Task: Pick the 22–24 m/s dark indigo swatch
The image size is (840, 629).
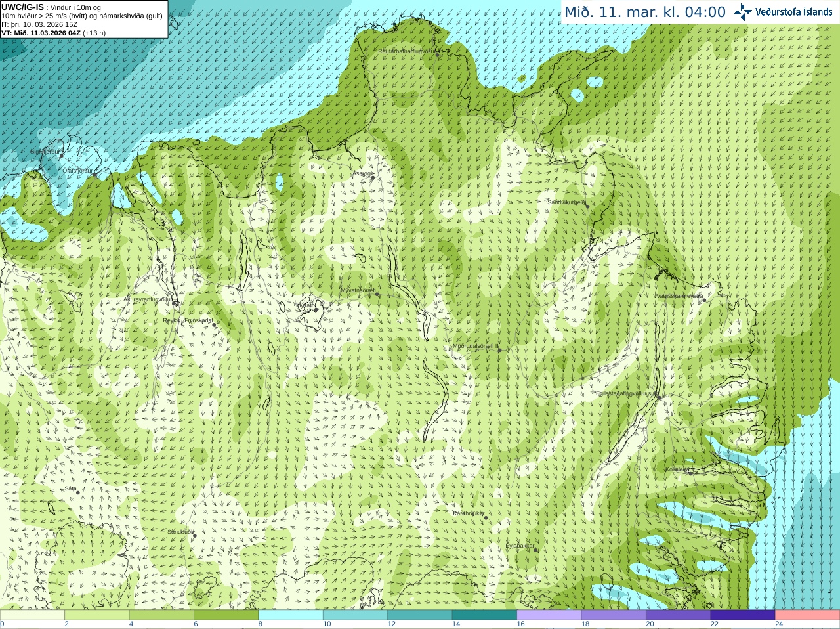Action: coord(743,615)
